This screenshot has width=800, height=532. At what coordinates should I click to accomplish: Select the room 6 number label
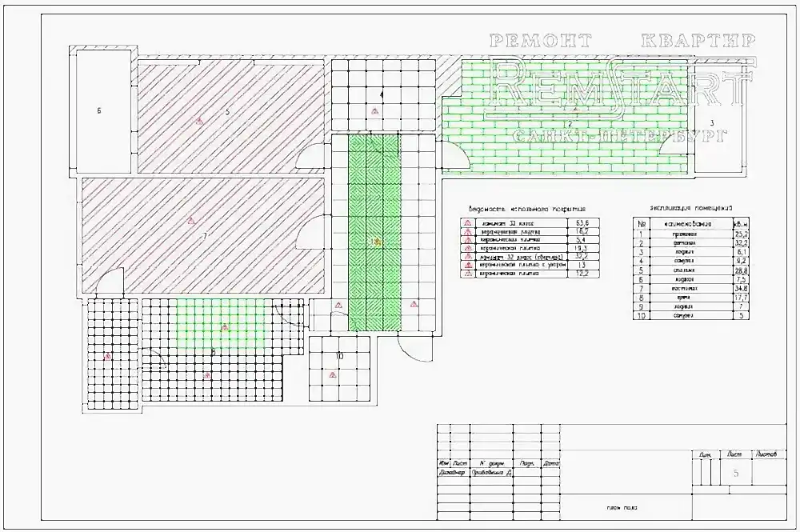(99, 110)
